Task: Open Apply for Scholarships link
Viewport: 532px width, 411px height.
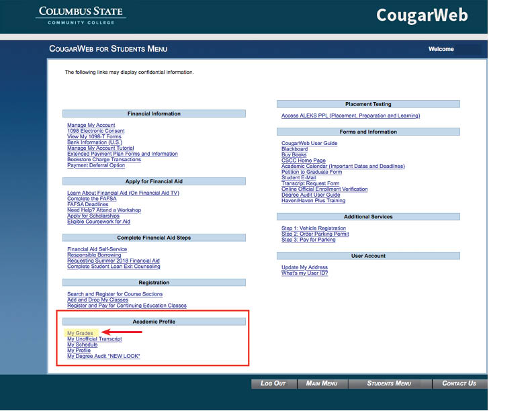Action: [93, 216]
